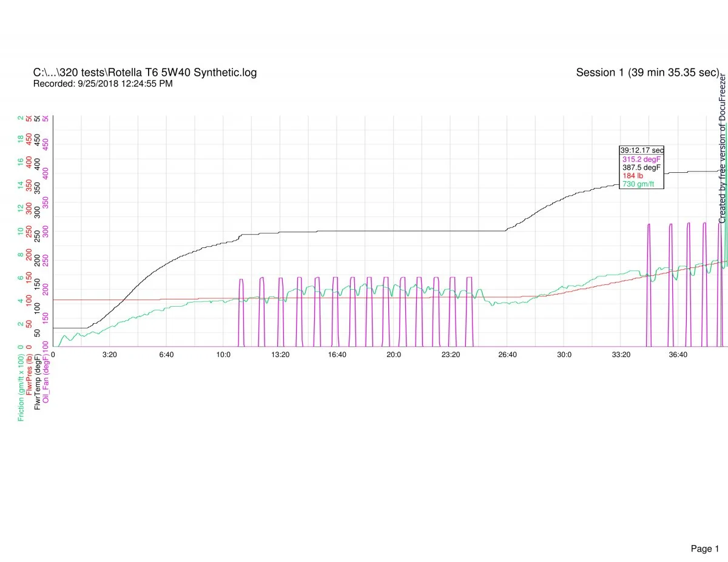Click the Recorded 9/25/2018 timestamp text
Screen dimensions: 728x562
(103, 84)
